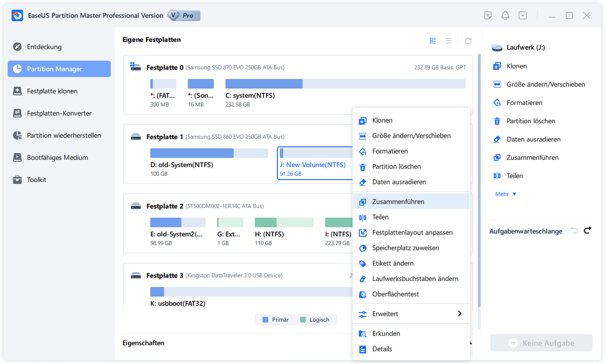This screenshot has width=605, height=364.
Task: Open Festplatte klonen in the sidebar
Action: [59, 91]
